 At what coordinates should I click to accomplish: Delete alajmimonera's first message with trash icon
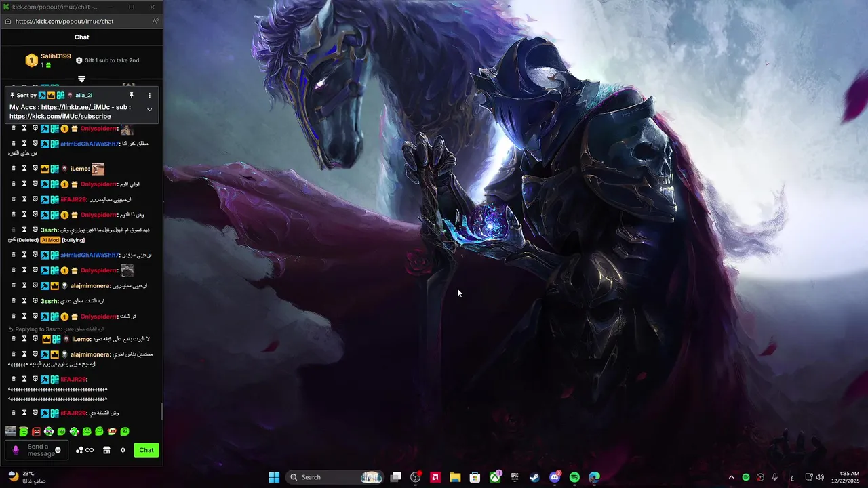pos(14,285)
